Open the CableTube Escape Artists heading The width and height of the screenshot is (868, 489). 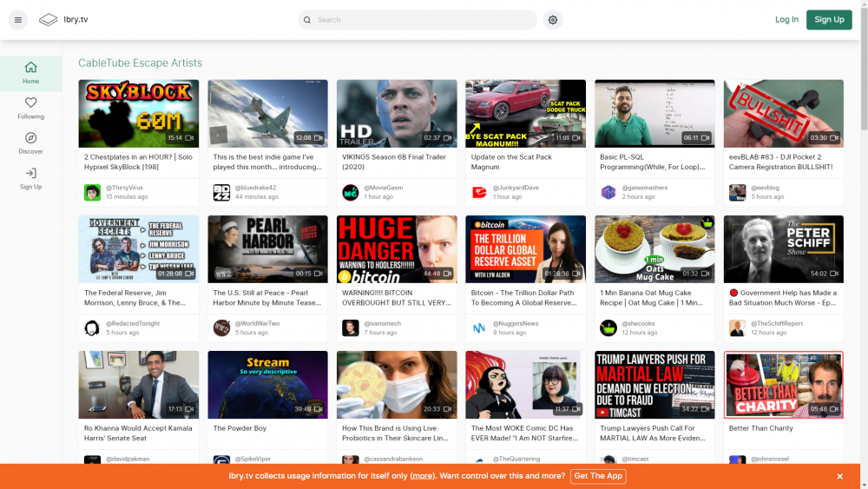(140, 63)
